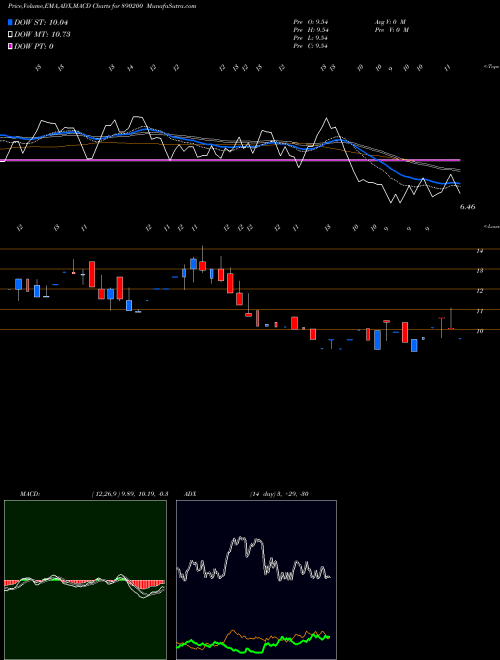500x660 pixels.
Task: Click the price axis label 13
Action: click(479, 271)
